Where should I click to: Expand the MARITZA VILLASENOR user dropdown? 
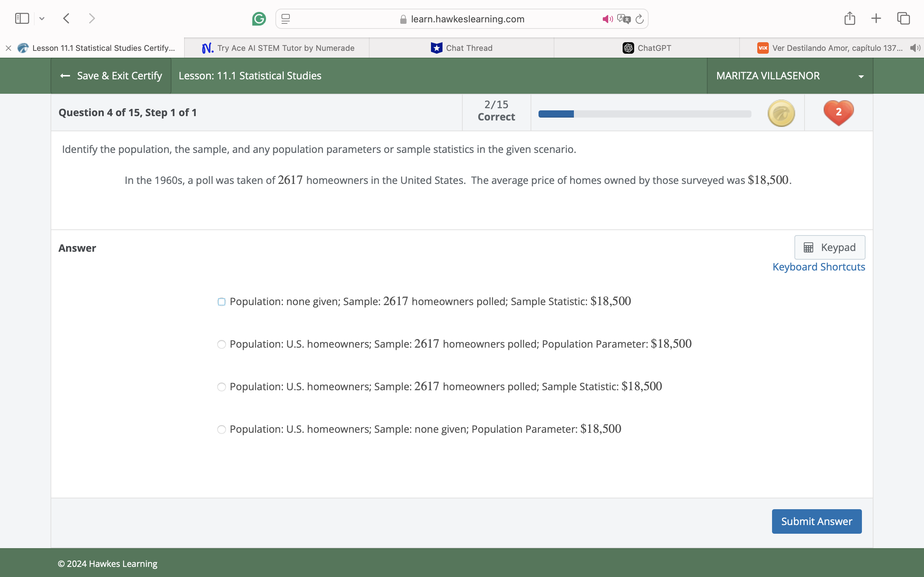tap(860, 76)
